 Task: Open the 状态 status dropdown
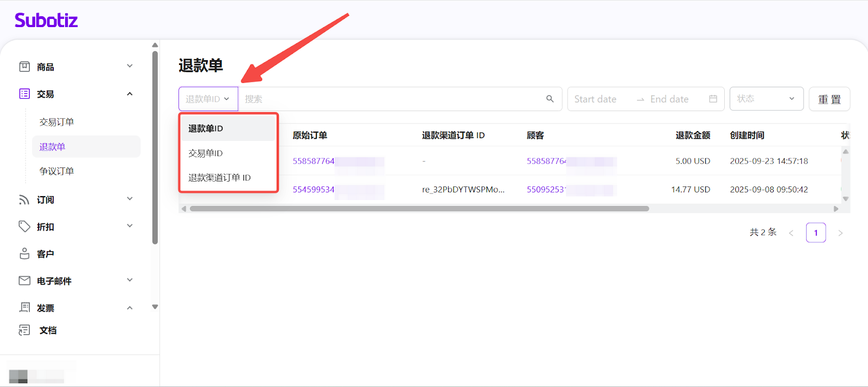[766, 99]
